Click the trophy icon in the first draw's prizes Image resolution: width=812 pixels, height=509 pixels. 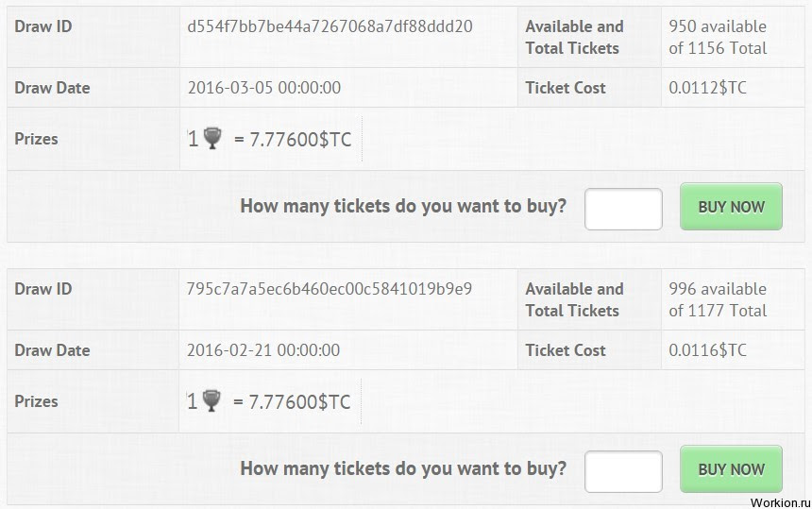[x=212, y=138]
